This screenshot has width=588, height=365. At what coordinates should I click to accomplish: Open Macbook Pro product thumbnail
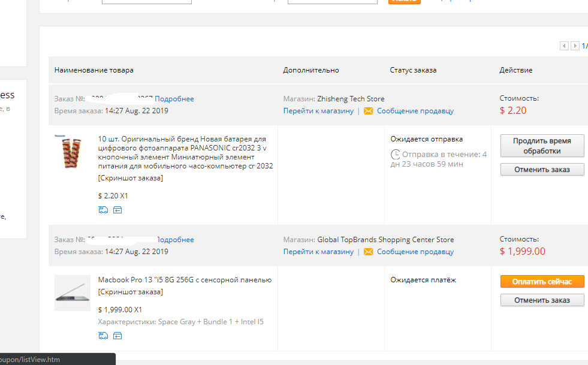pyautogui.click(x=73, y=293)
